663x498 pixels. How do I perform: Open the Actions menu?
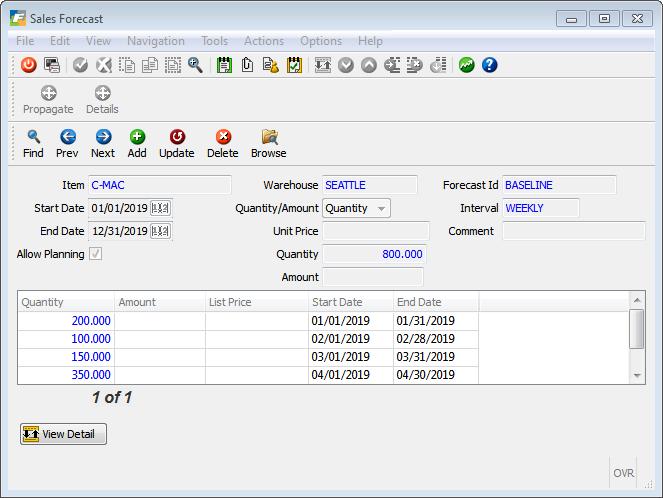pos(264,41)
